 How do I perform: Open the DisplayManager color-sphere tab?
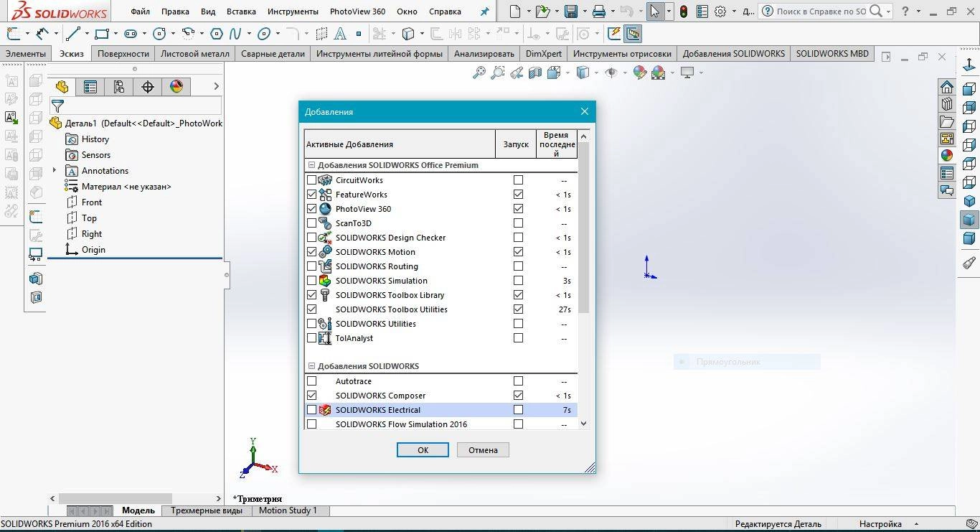point(176,87)
